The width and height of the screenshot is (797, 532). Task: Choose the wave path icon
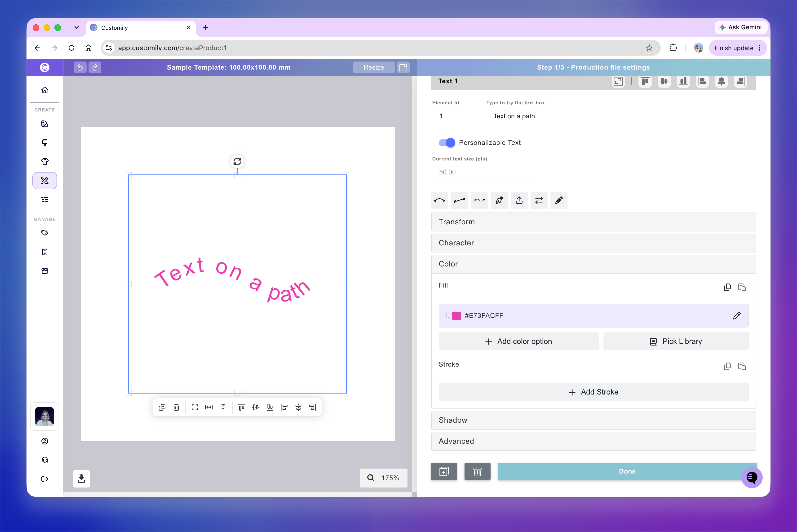[479, 200]
